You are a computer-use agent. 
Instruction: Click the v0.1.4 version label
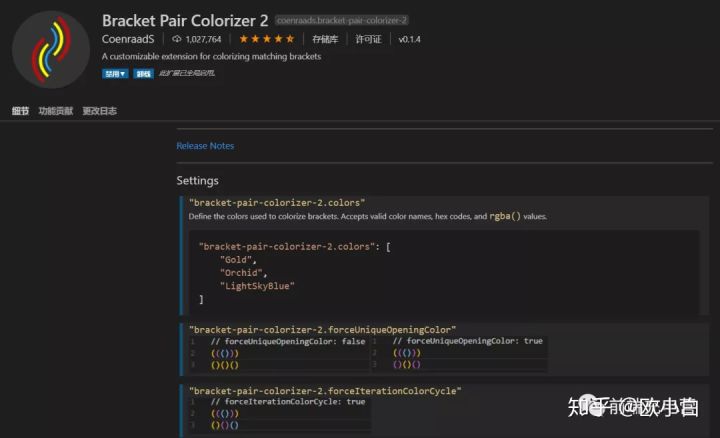pyautogui.click(x=409, y=39)
